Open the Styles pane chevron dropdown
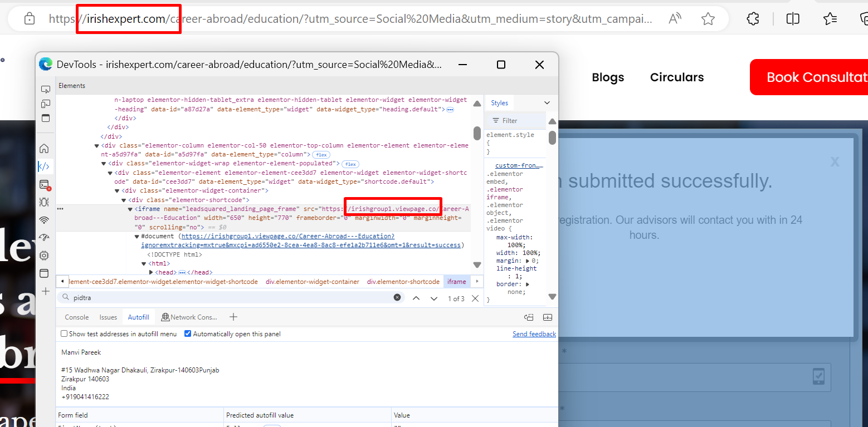 pyautogui.click(x=547, y=103)
